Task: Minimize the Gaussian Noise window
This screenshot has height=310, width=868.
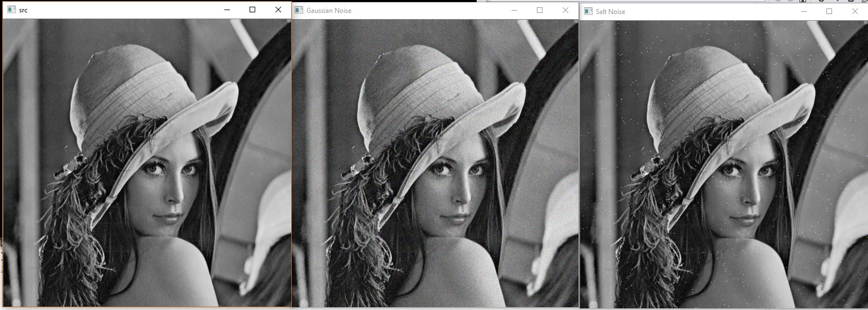Action: [514, 10]
